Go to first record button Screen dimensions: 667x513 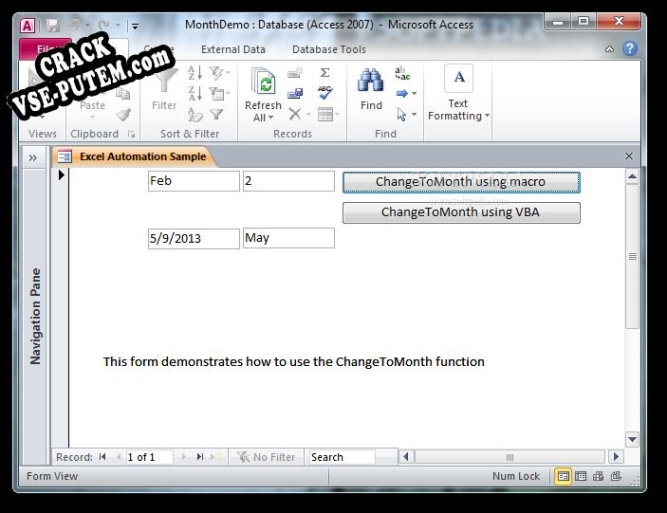click(x=103, y=457)
